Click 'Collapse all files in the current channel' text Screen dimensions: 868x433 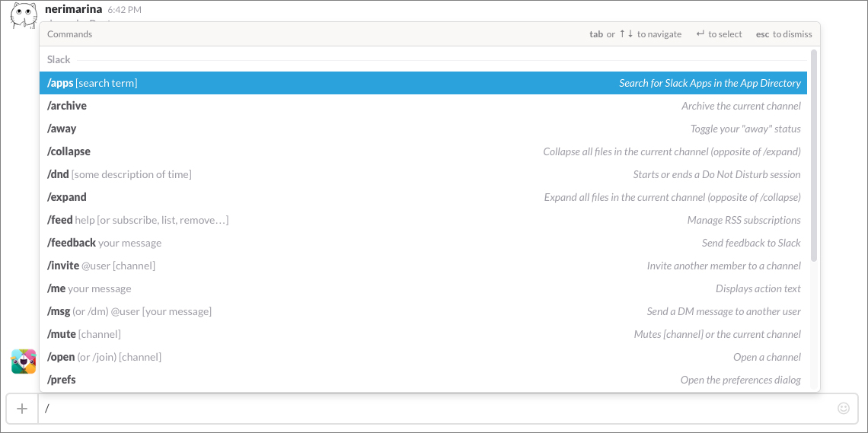[x=626, y=151]
